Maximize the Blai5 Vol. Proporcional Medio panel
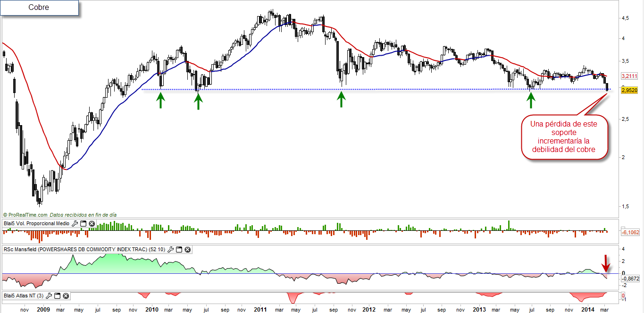 (84, 223)
